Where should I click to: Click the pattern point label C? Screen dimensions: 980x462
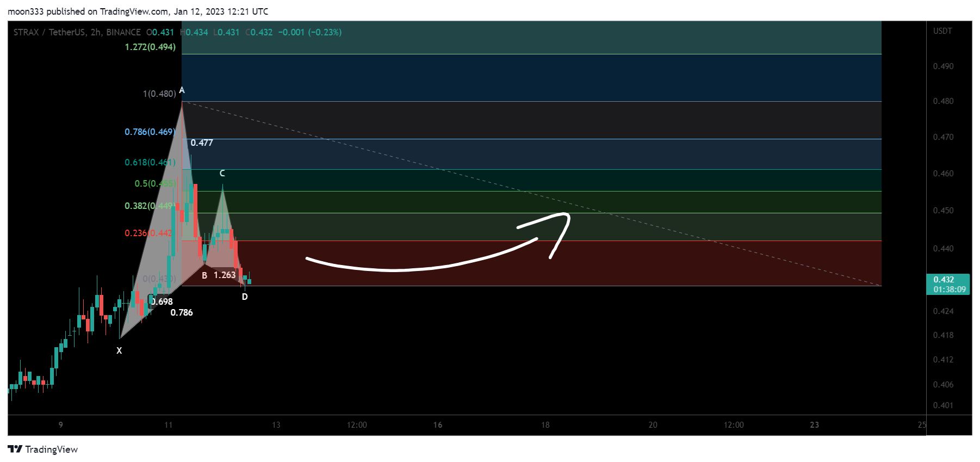coord(222,173)
